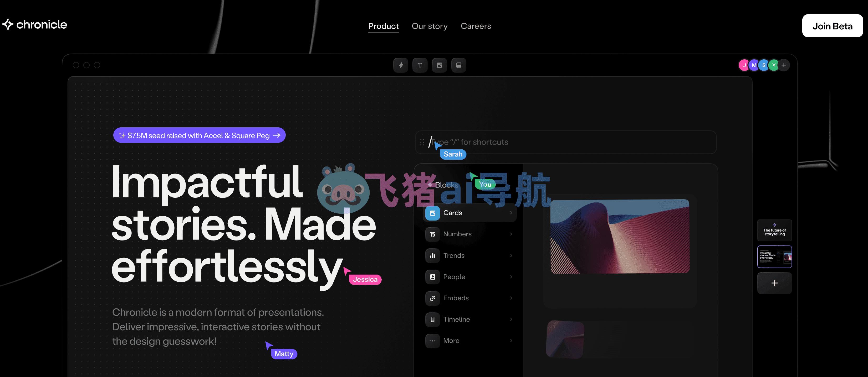Open the Careers page
This screenshot has height=377, width=868.
click(x=476, y=26)
